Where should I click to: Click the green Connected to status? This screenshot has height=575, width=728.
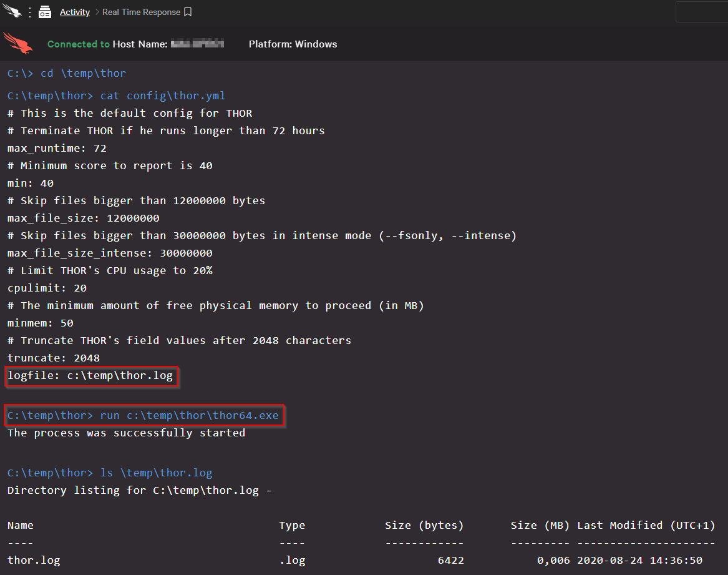[x=79, y=44]
